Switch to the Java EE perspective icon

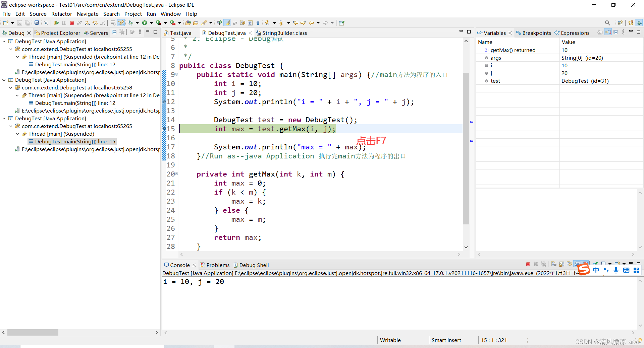[x=631, y=23]
